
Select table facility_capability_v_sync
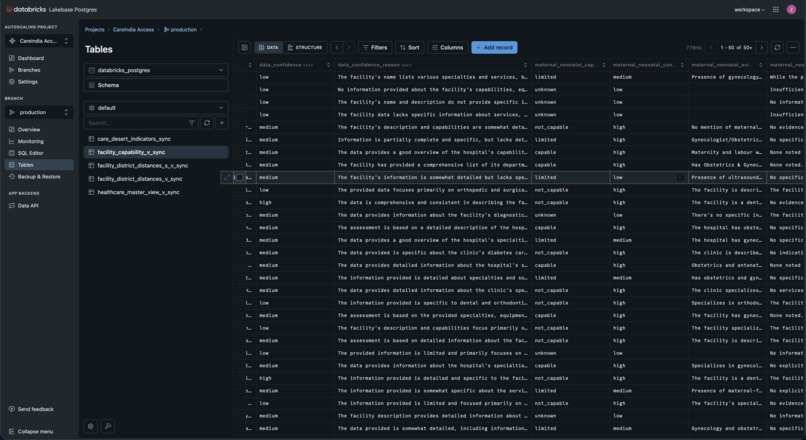(156, 152)
